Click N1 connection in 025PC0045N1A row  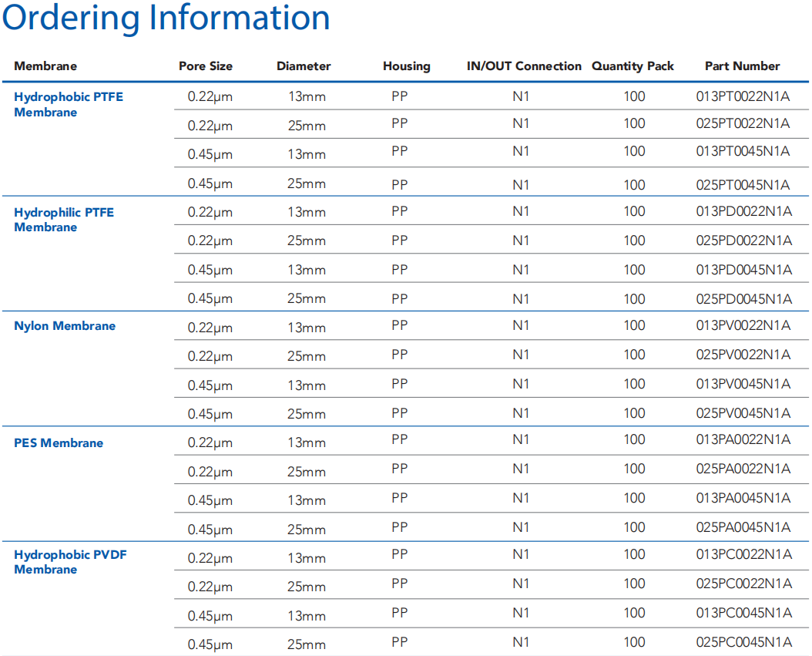[x=521, y=643]
